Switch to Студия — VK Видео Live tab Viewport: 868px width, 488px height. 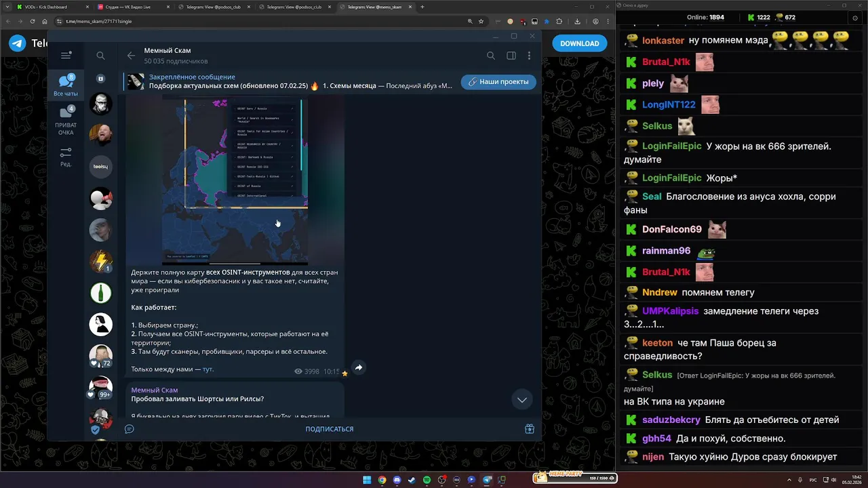click(133, 7)
